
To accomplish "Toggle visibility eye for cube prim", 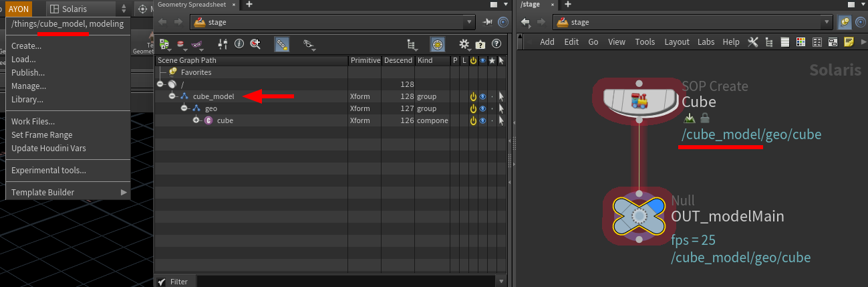I will pos(482,121).
